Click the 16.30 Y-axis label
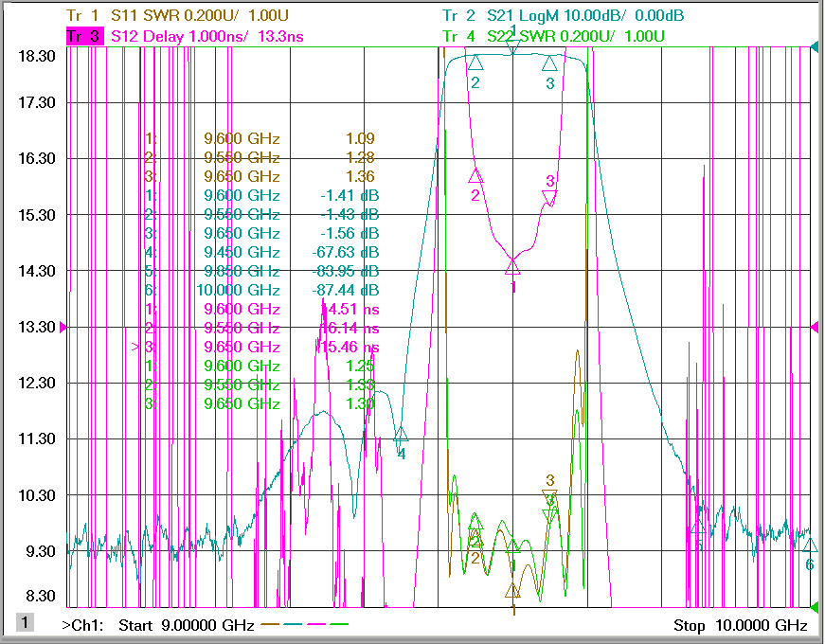Image resolution: width=825 pixels, height=644 pixels. click(37, 158)
